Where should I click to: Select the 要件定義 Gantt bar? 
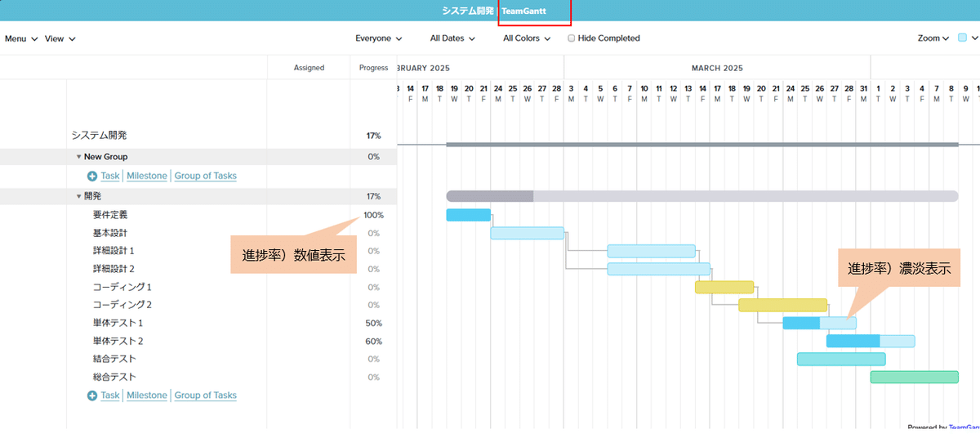click(x=468, y=215)
